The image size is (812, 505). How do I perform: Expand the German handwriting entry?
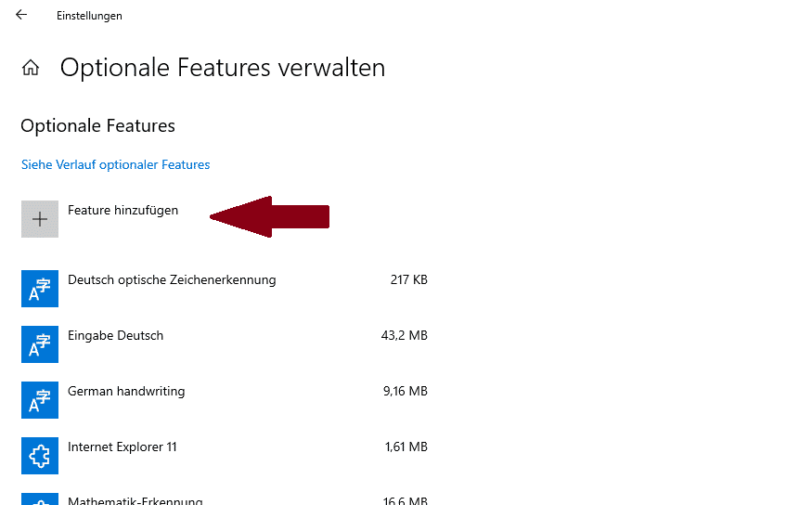click(225, 400)
